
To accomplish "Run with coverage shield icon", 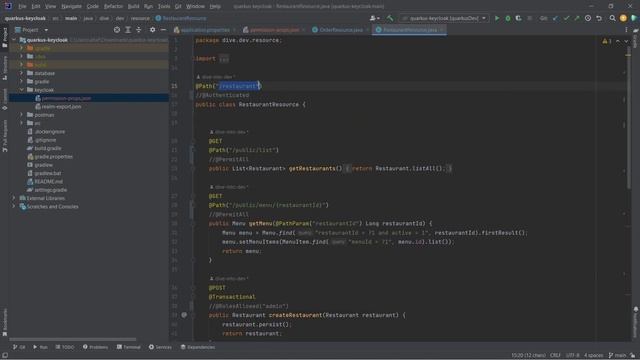I will coord(518,18).
